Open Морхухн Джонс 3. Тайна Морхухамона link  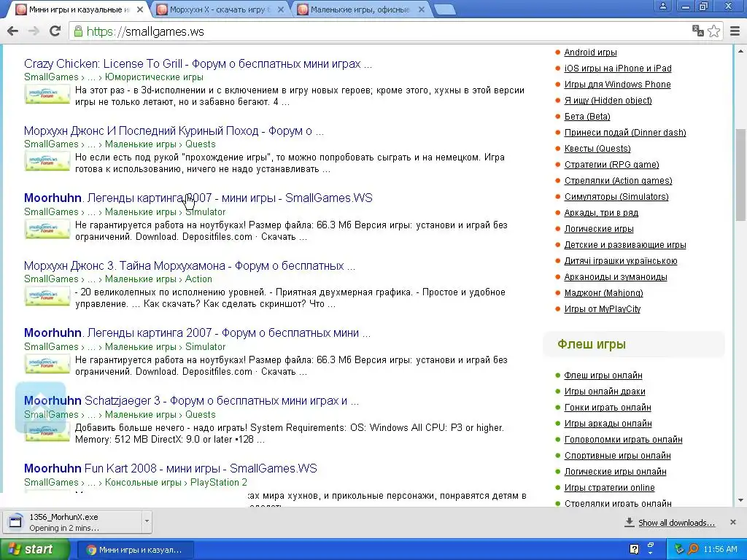point(189,265)
